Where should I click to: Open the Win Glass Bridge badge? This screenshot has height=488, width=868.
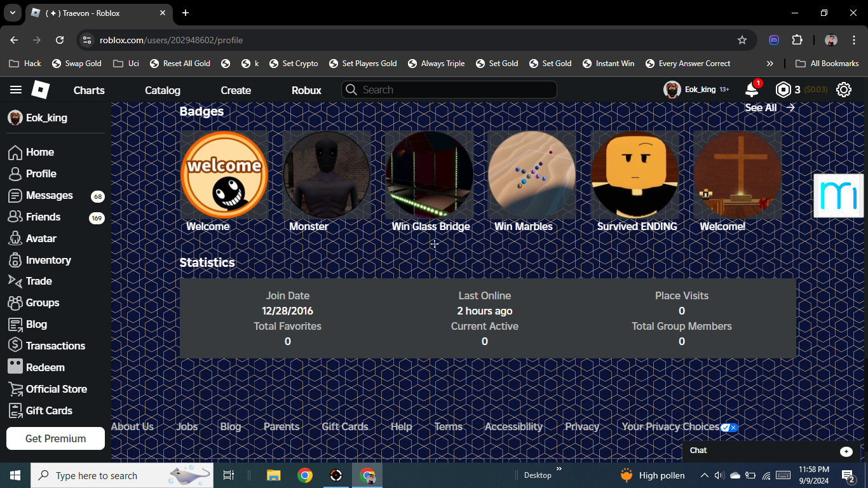point(429,175)
